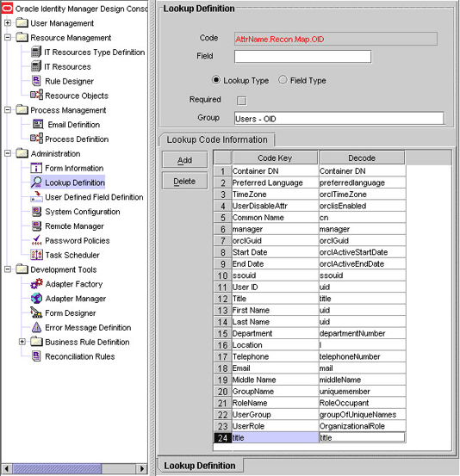Image resolution: width=460 pixels, height=476 pixels.
Task: Open the Process Definition icon
Action: coord(36,139)
